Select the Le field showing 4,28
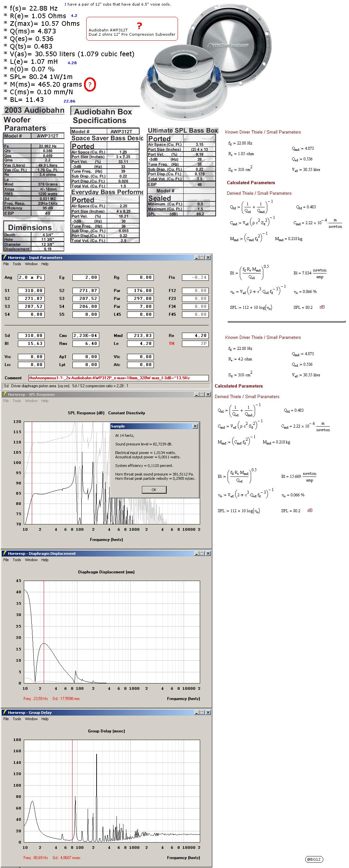 140,344
